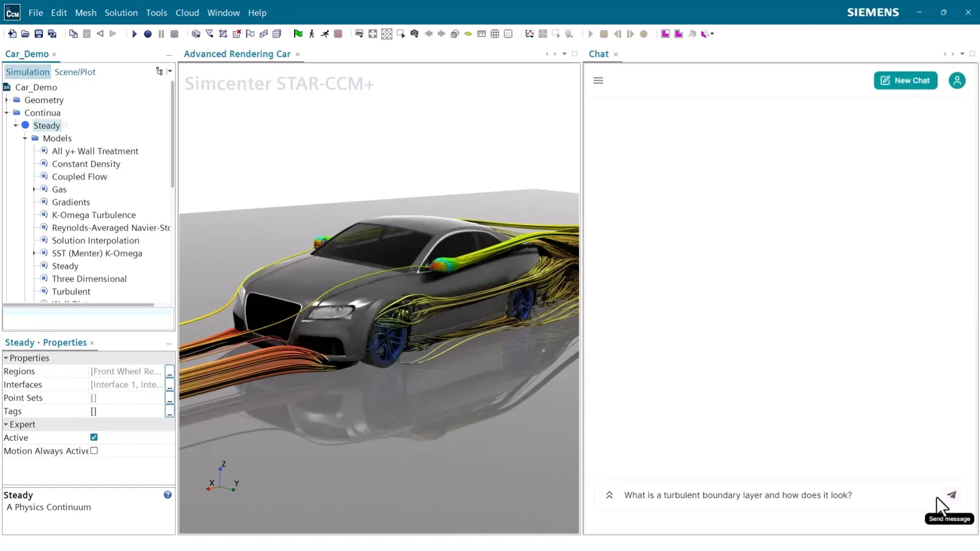Click the Save All toolbar icon
Screen dimensions: 980x551
pyautogui.click(x=52, y=34)
